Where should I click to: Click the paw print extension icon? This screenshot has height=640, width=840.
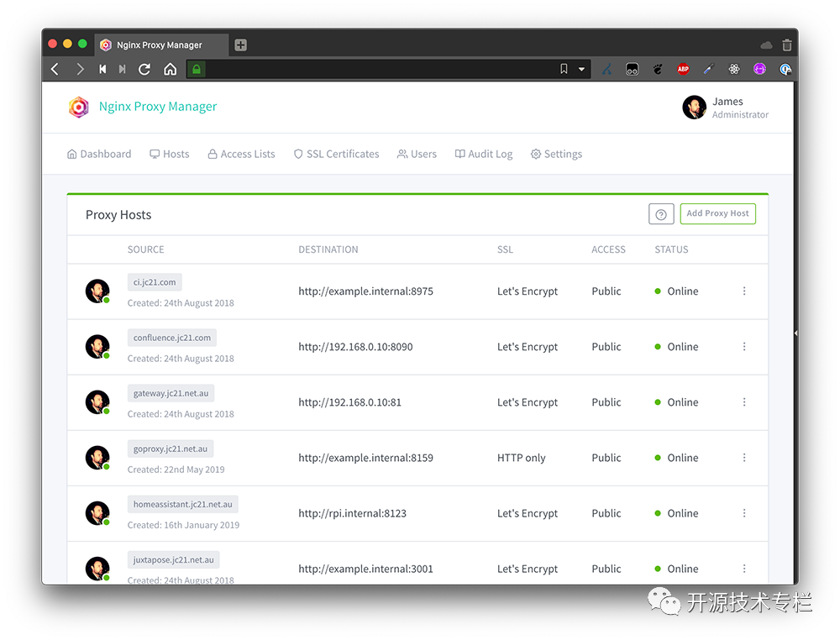(x=658, y=69)
